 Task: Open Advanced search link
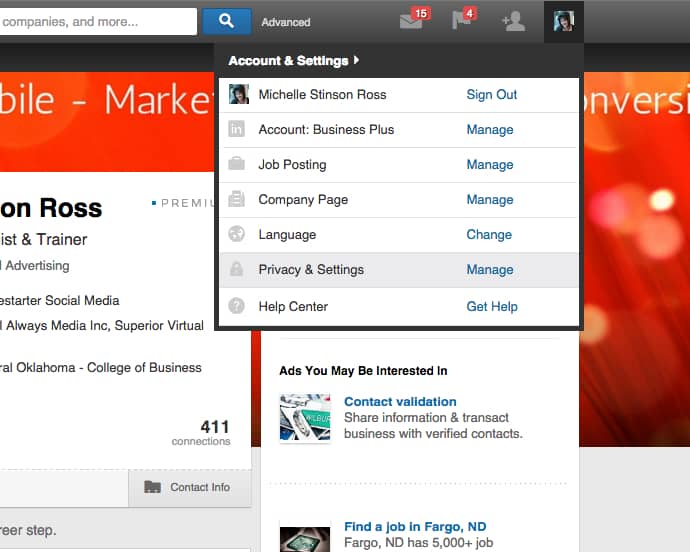286,22
